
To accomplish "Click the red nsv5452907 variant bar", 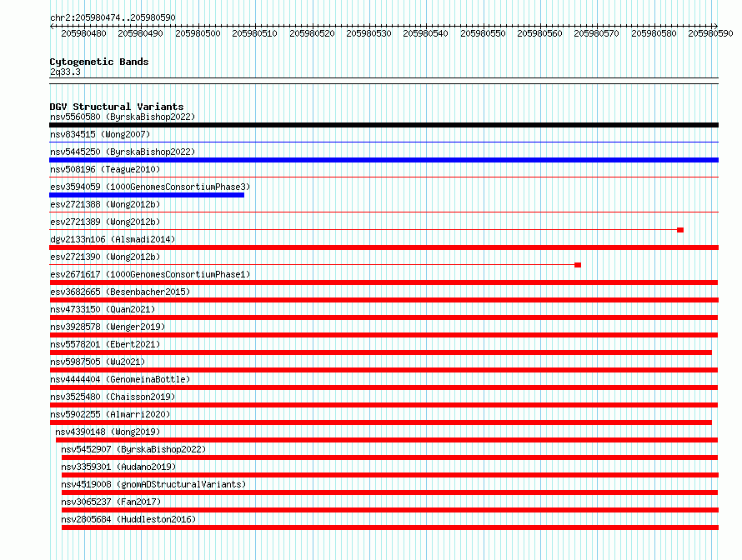I will click(389, 457).
